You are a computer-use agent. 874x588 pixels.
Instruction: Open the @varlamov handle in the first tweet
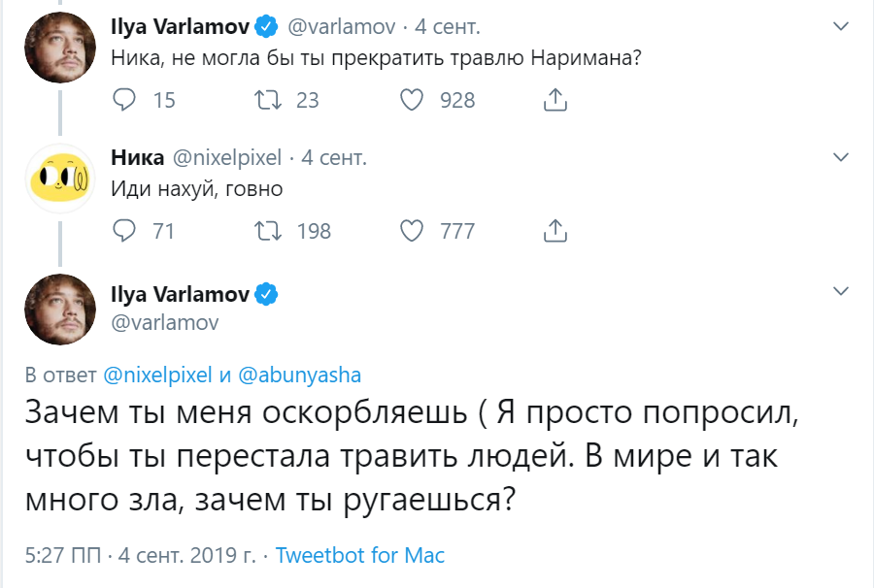click(341, 27)
